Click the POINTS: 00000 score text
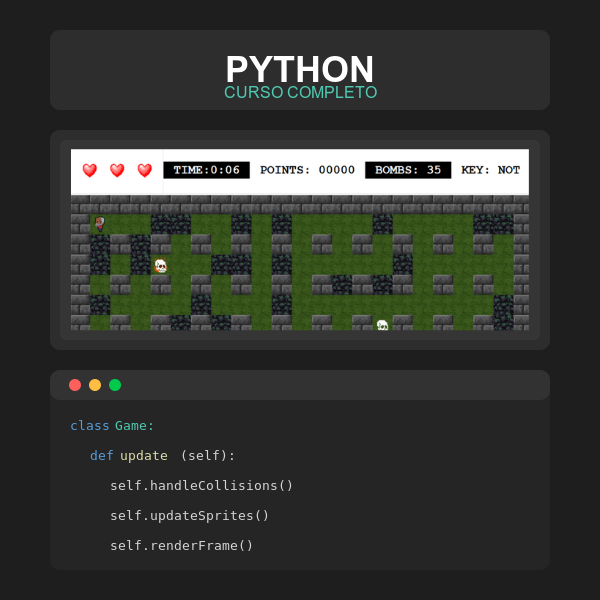The width and height of the screenshot is (600, 600). pyautogui.click(x=308, y=170)
